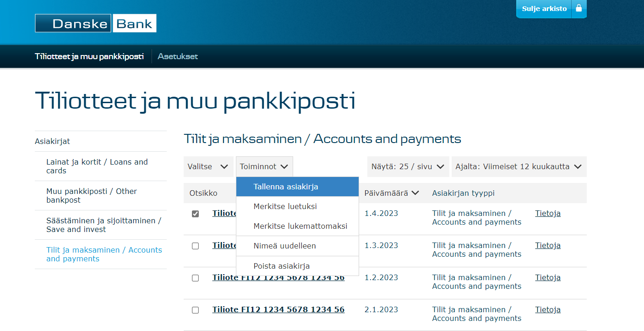Click the Päivämäärä sort arrow
The height and width of the screenshot is (331, 644).
pyautogui.click(x=415, y=193)
